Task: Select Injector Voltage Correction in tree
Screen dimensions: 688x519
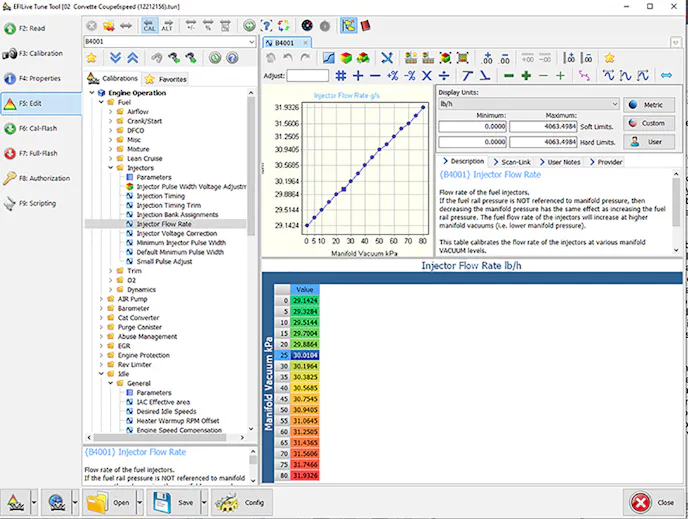Action: [176, 233]
